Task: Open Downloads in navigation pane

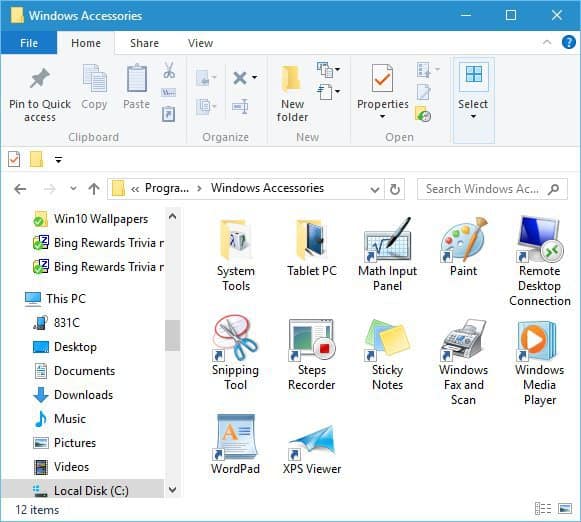Action: tap(73, 395)
